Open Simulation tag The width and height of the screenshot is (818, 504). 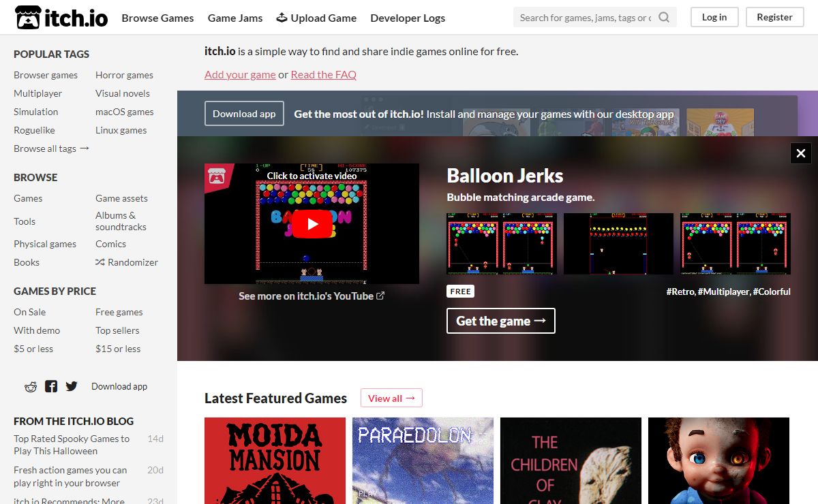[x=35, y=112]
